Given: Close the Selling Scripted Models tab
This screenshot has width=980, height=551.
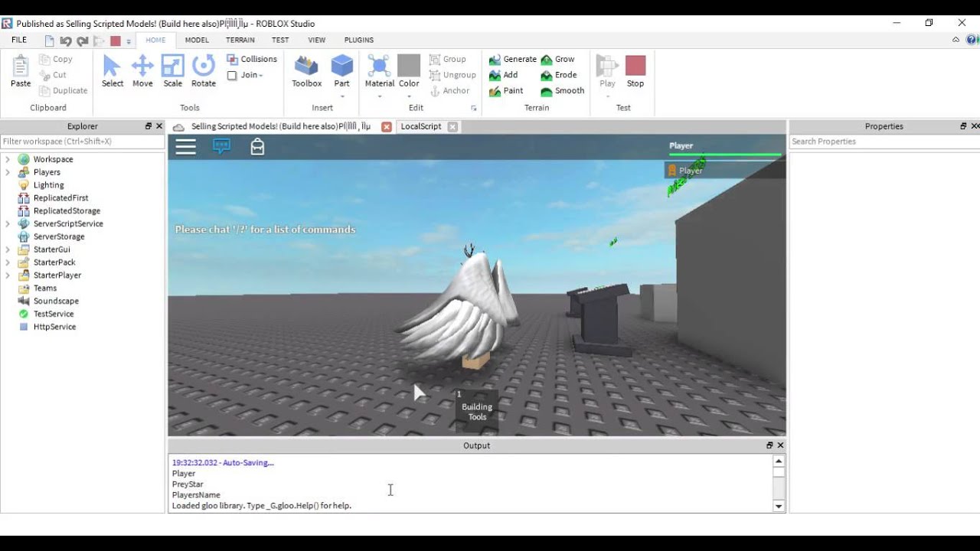Looking at the screenshot, I should [x=387, y=127].
